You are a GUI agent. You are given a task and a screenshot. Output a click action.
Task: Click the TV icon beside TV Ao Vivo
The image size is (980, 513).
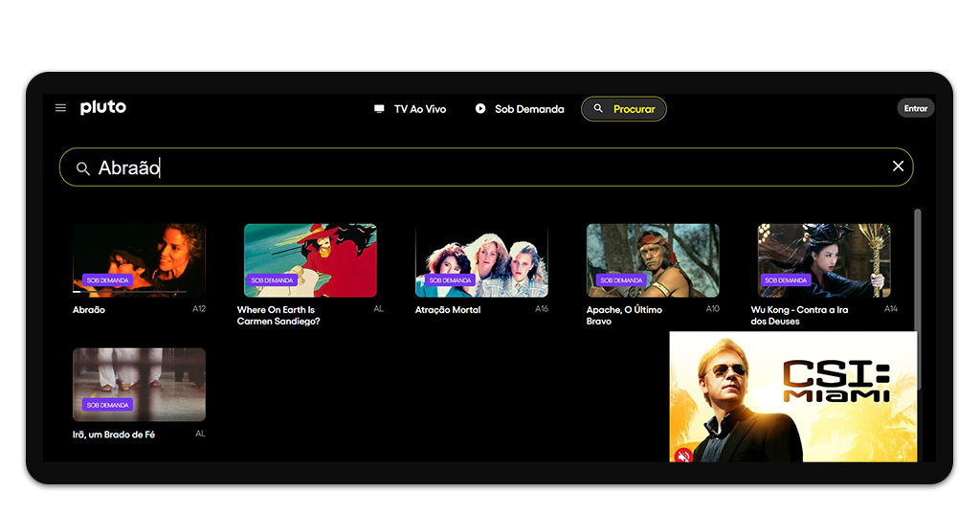[379, 109]
